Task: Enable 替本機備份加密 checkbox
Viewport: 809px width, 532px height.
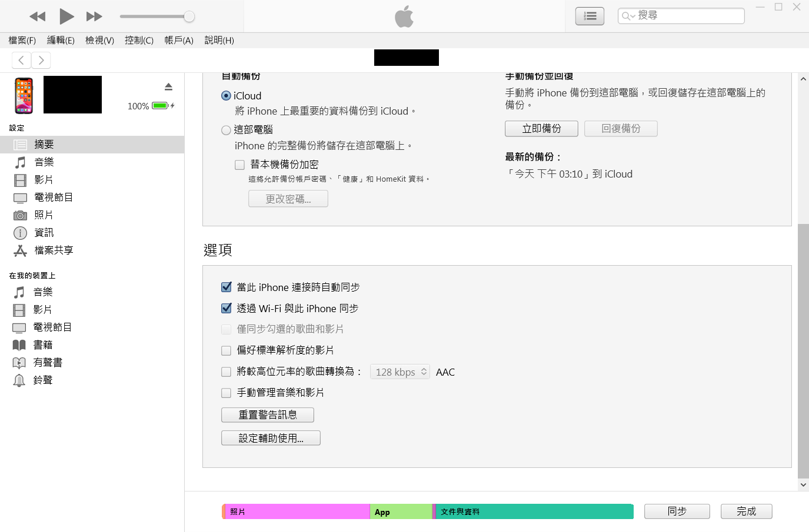Action: coord(240,165)
